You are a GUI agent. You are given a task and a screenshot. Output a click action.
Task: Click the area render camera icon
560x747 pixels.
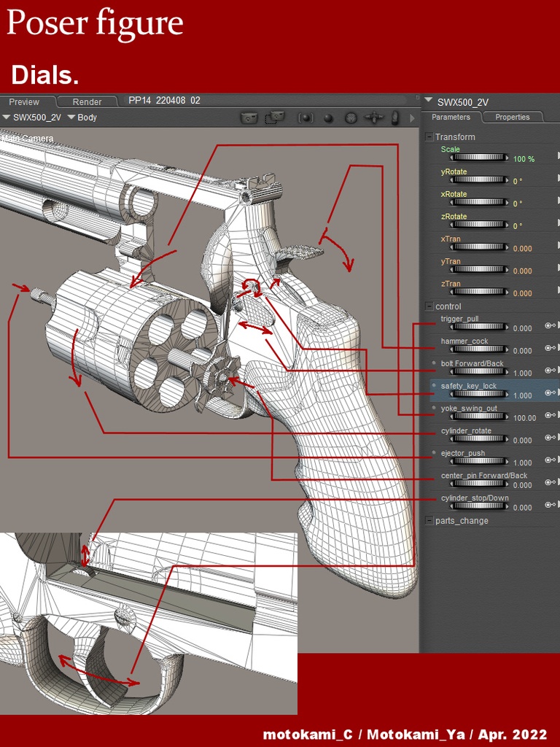point(275,117)
